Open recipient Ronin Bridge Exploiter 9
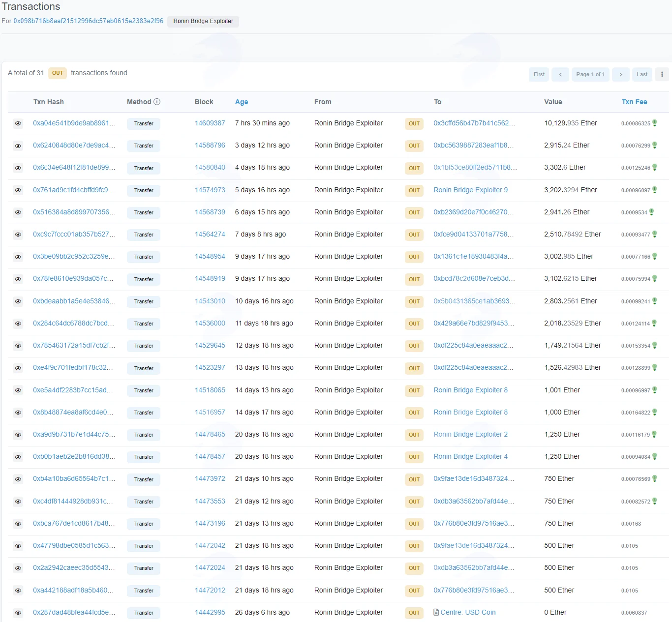672x622 pixels. pos(471,190)
